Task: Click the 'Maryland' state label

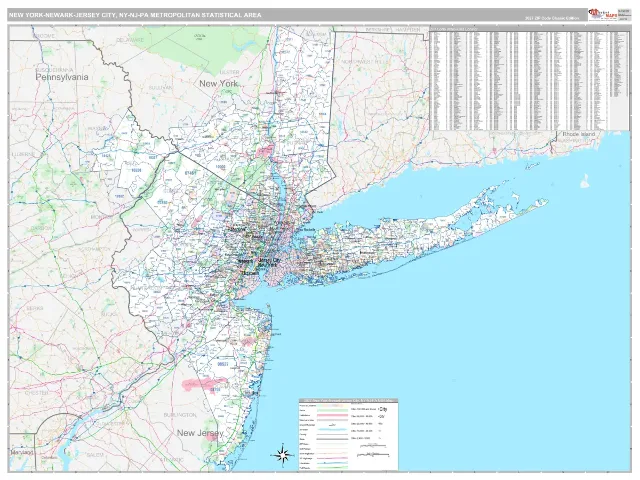Action: (x=22, y=453)
